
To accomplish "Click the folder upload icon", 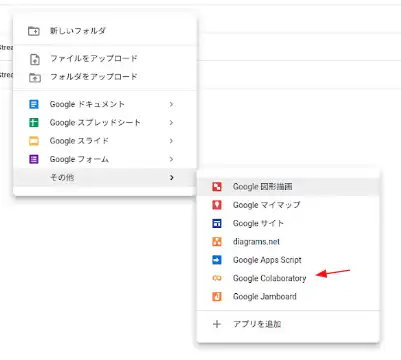I will tap(35, 77).
